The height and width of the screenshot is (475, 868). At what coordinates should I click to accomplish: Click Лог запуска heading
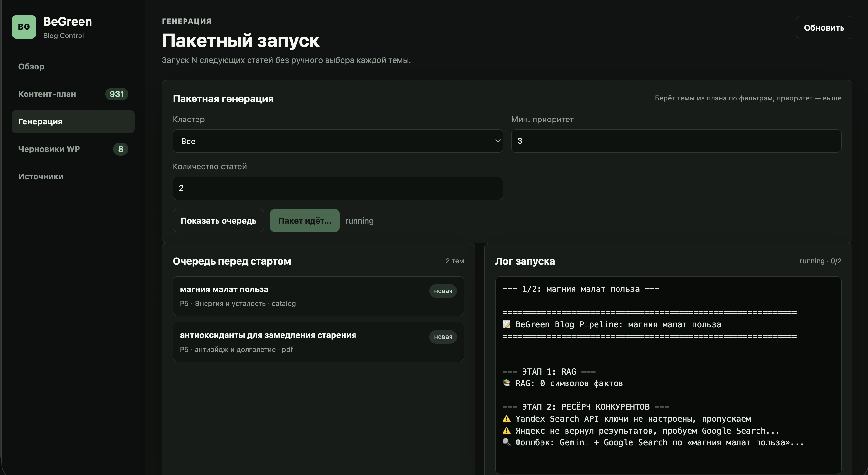[524, 261]
